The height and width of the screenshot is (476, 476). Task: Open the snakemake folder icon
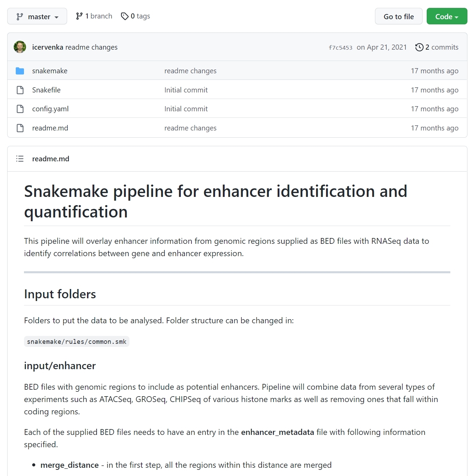(x=20, y=71)
